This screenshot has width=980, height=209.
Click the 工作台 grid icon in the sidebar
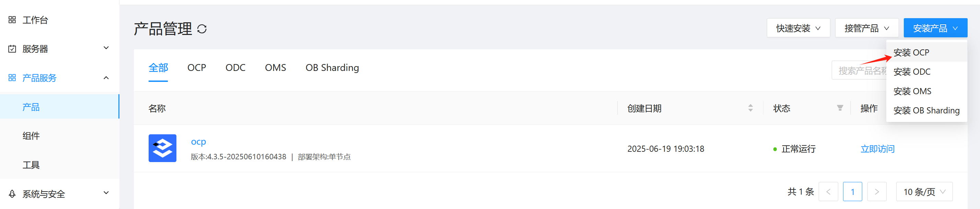12,20
